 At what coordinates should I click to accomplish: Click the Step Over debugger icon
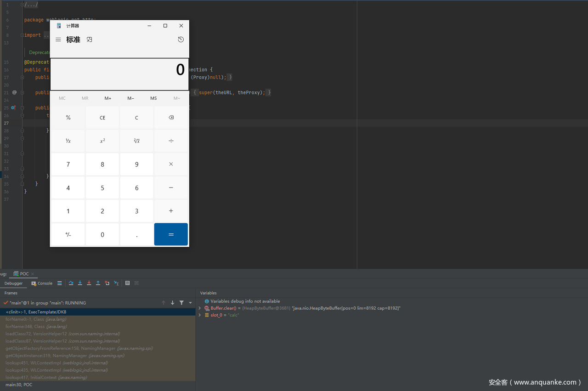pos(71,283)
